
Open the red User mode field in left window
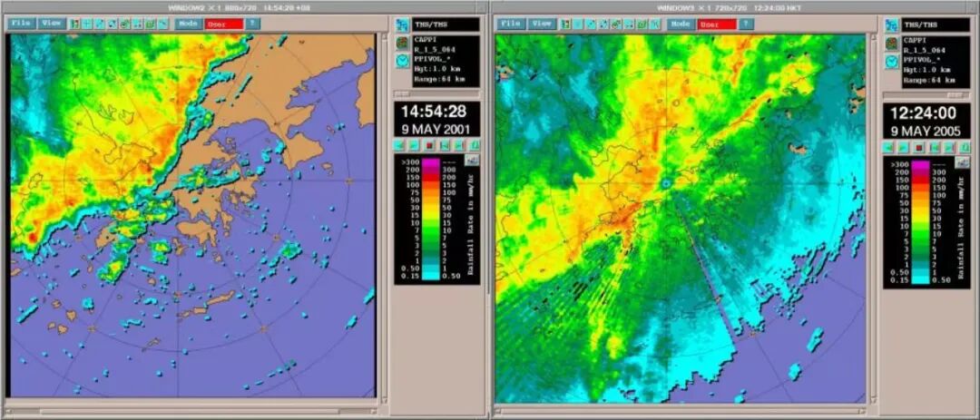tap(223, 24)
